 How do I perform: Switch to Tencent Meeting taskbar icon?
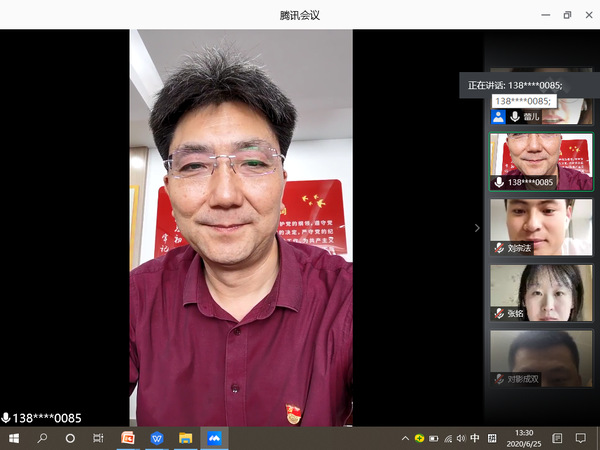(x=214, y=438)
